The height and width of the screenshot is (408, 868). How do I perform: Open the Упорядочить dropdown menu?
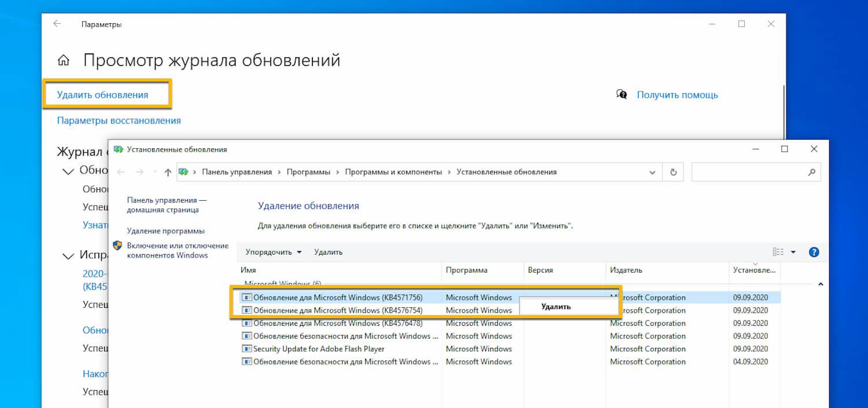pyautogui.click(x=274, y=252)
